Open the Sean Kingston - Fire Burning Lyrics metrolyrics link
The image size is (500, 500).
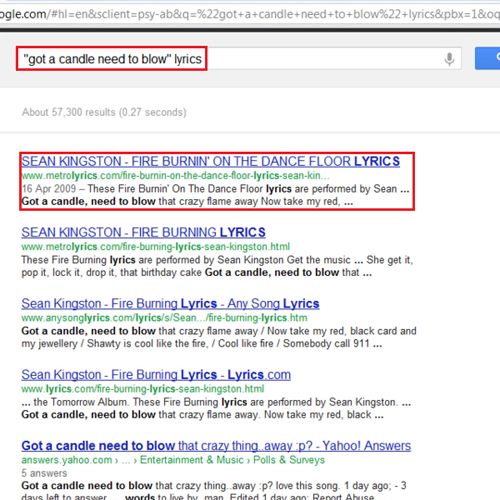point(143,232)
